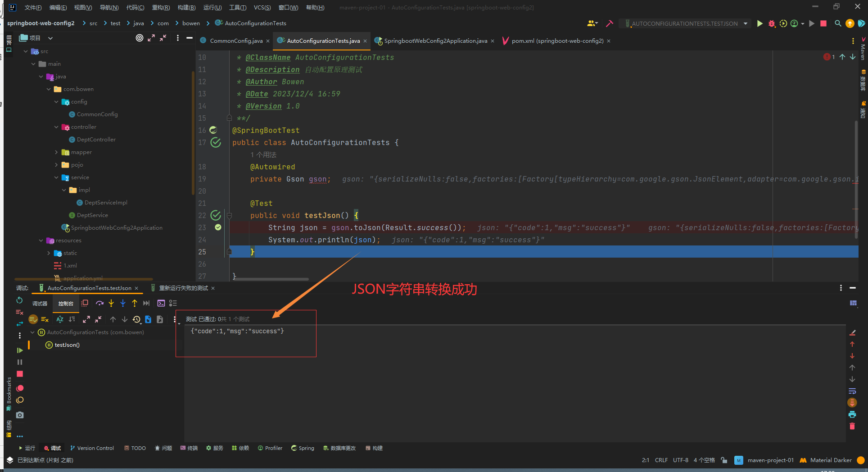Expand the mapper package
868x472 pixels.
click(56, 152)
